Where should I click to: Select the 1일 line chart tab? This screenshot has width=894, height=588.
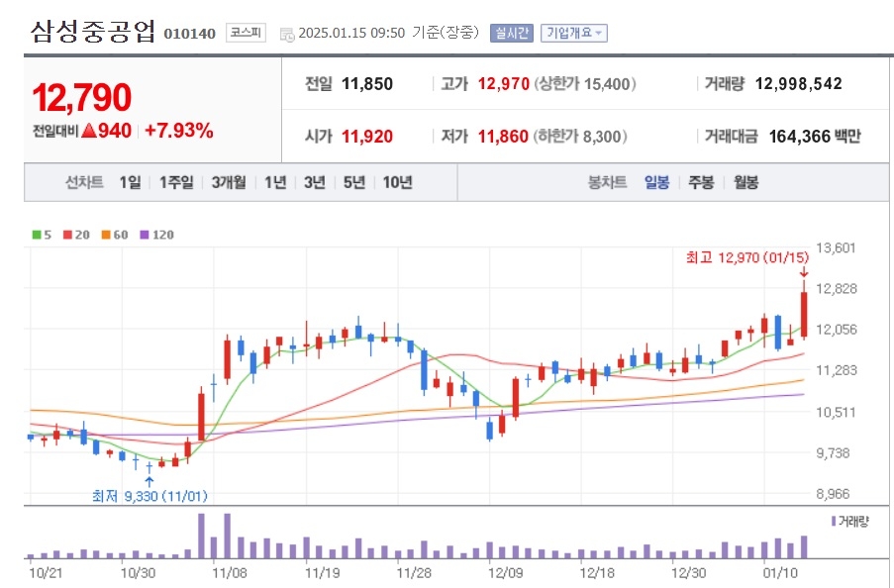[x=130, y=182]
